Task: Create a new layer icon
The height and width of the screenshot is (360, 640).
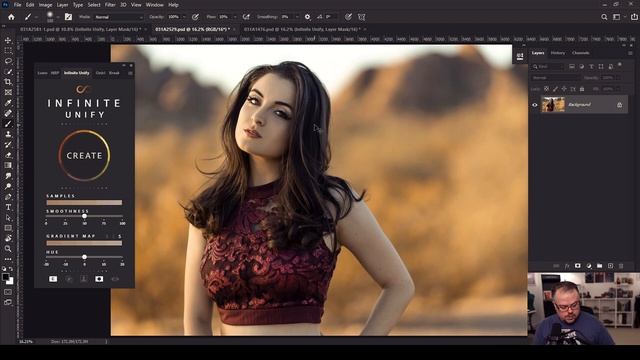Action: click(x=611, y=266)
